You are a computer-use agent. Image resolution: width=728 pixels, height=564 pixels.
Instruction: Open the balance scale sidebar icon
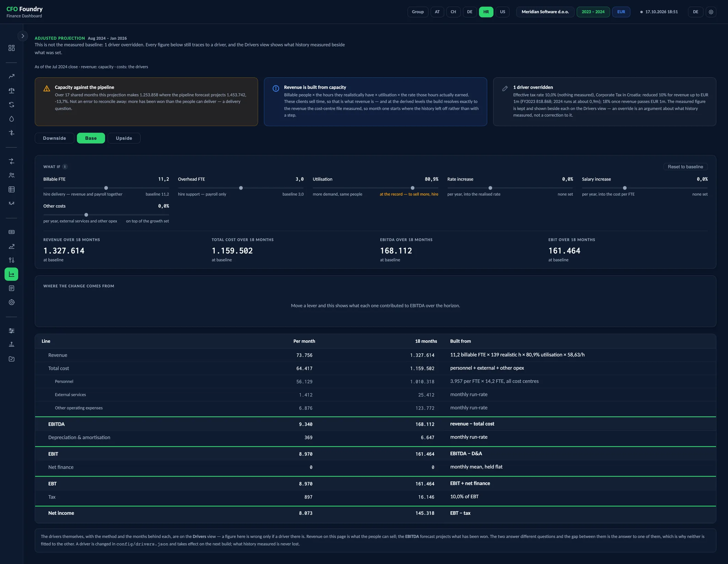point(11,91)
